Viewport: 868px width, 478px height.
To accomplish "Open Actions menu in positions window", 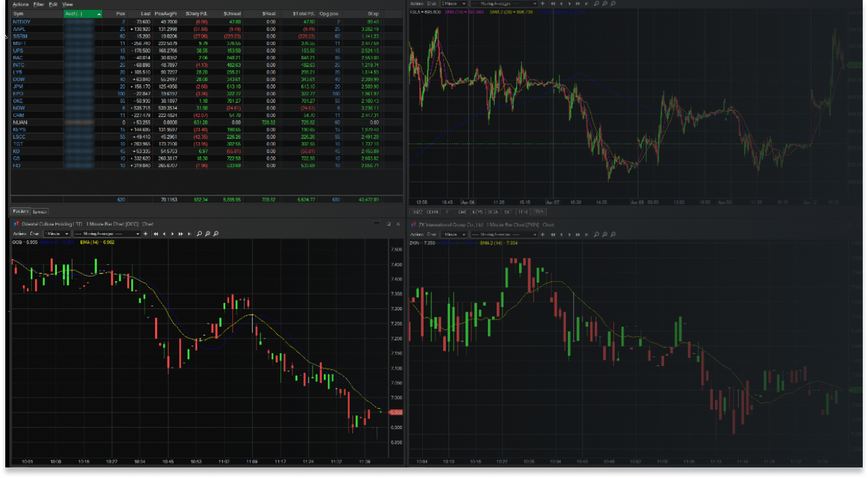I will 20,4.
